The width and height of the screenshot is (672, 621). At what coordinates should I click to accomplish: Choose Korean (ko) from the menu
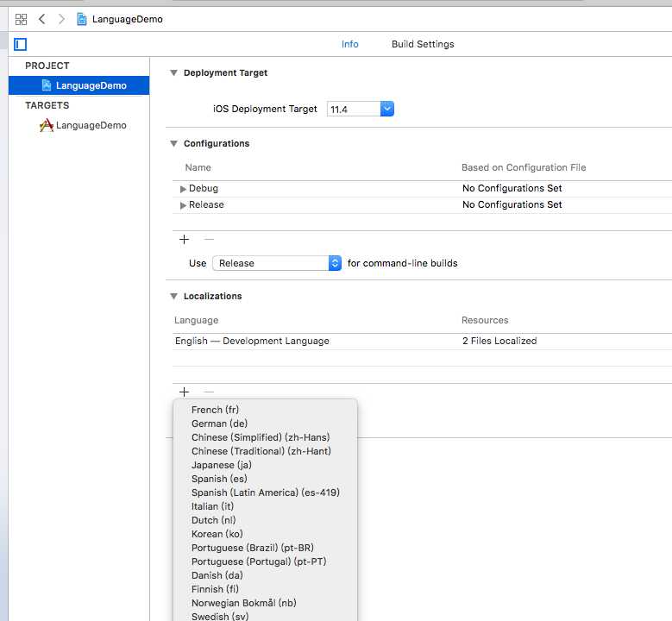[x=265, y=534]
